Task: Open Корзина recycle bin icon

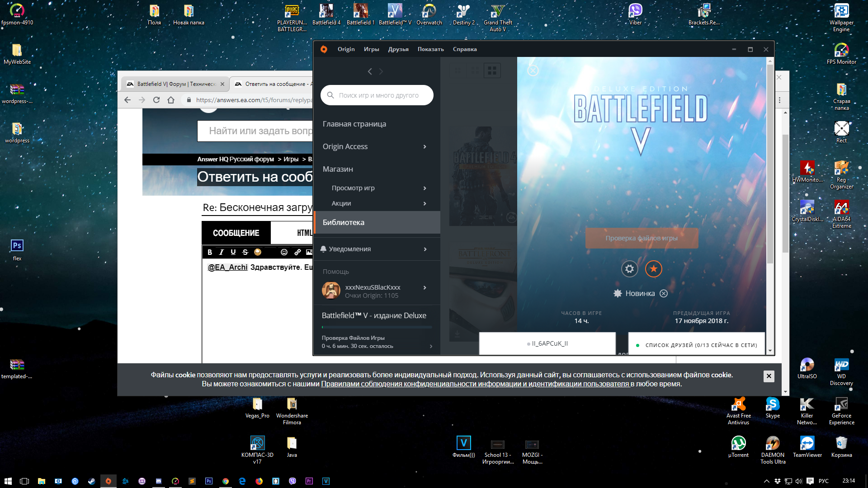Action: 841,447
